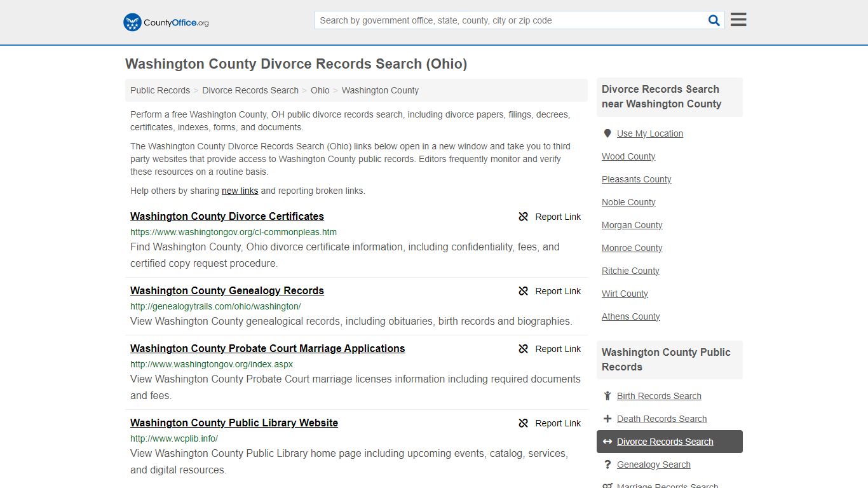Click broken-link icon for Probate Court Marriage Applications
The height and width of the screenshot is (488, 868).
click(524, 349)
